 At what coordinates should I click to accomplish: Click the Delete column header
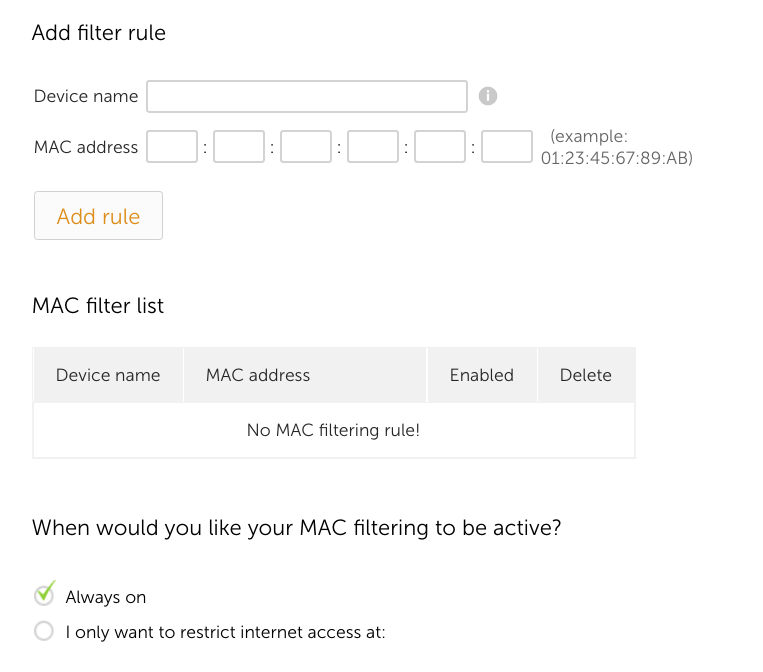pos(586,375)
